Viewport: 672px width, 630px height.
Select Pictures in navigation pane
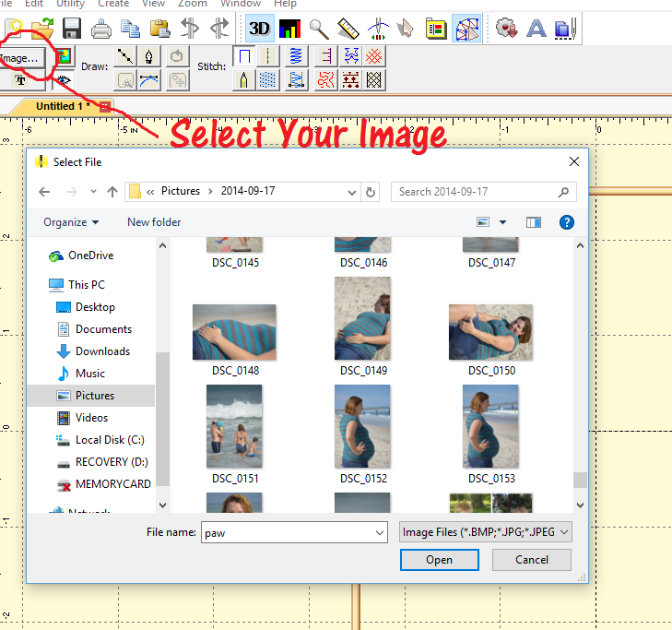tap(91, 396)
